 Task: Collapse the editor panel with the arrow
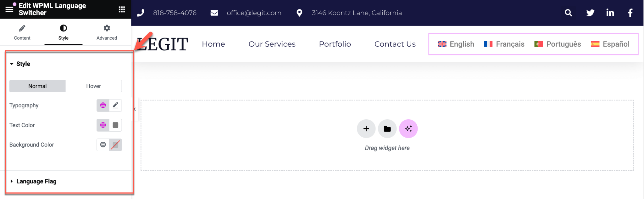tap(135, 109)
